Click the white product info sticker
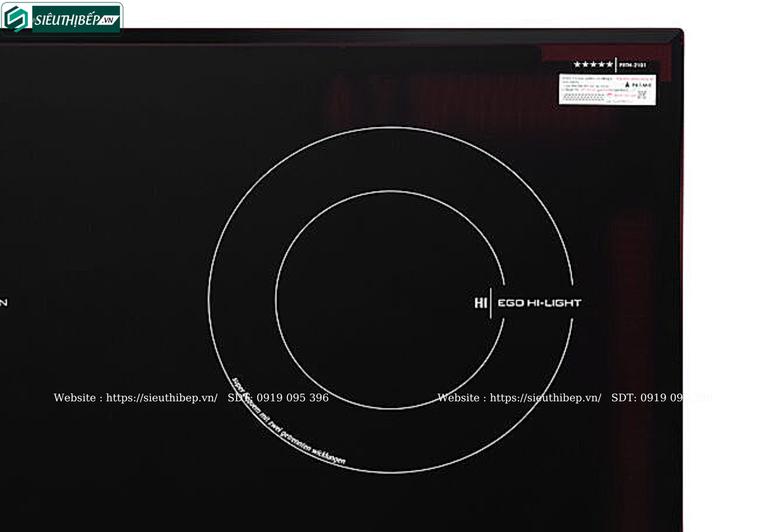This screenshot has width=768, height=532. tap(607, 88)
